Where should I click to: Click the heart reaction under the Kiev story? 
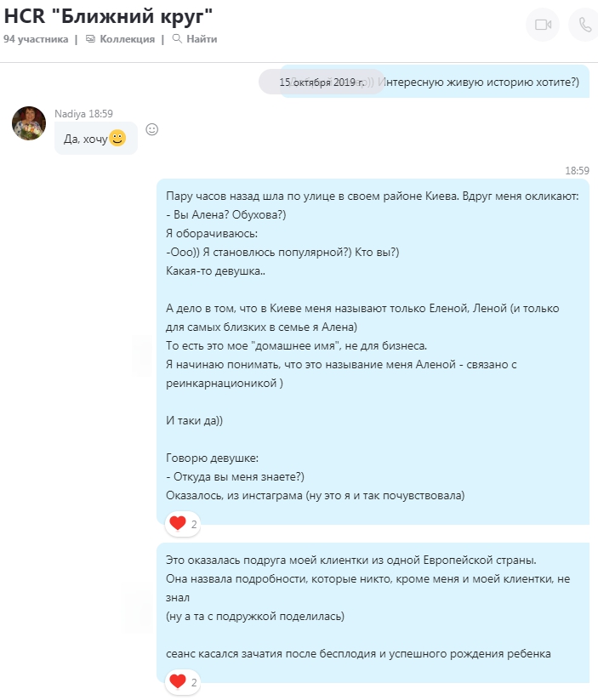[x=183, y=524]
